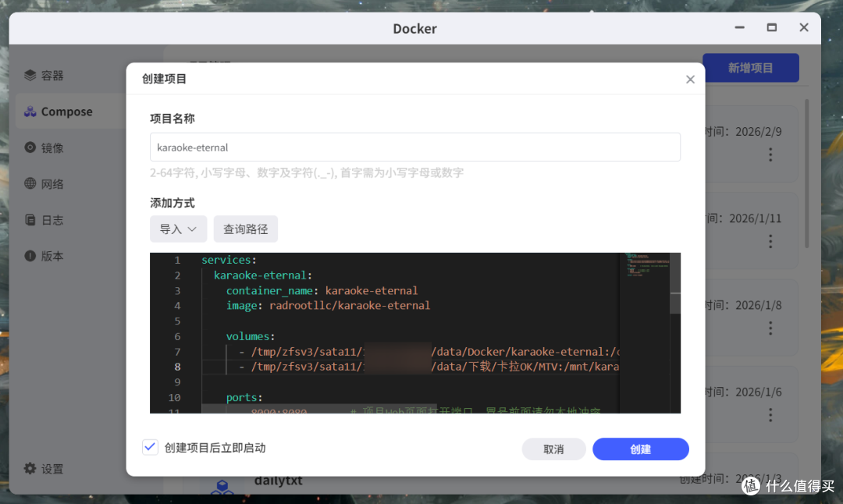Screen dimensions: 843x504
Task: Toggle the 创建项目后立即启动 checkbox
Action: pos(150,447)
